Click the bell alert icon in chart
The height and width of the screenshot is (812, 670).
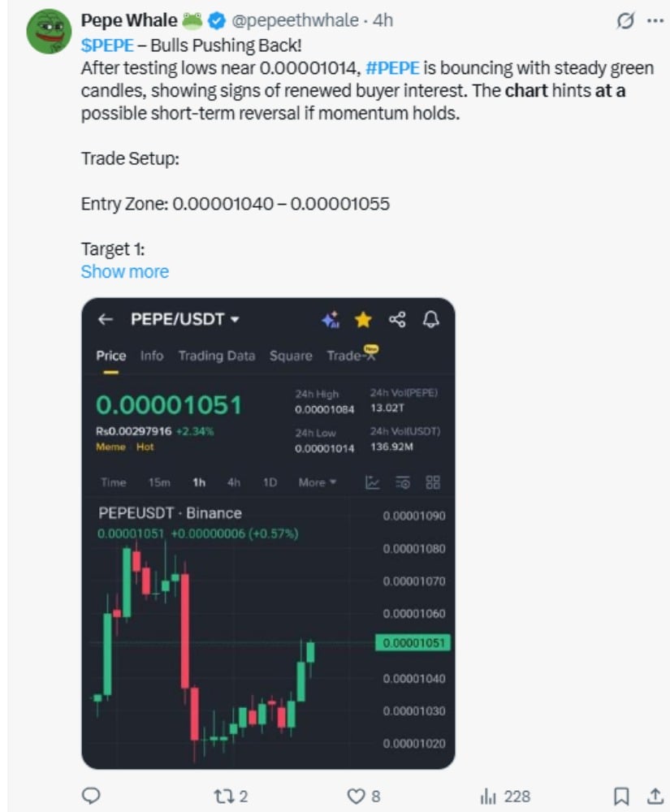pyautogui.click(x=430, y=319)
